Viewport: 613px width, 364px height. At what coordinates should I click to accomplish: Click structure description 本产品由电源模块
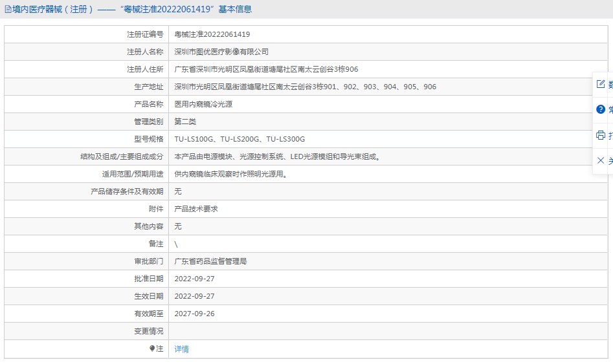pyautogui.click(x=277, y=156)
